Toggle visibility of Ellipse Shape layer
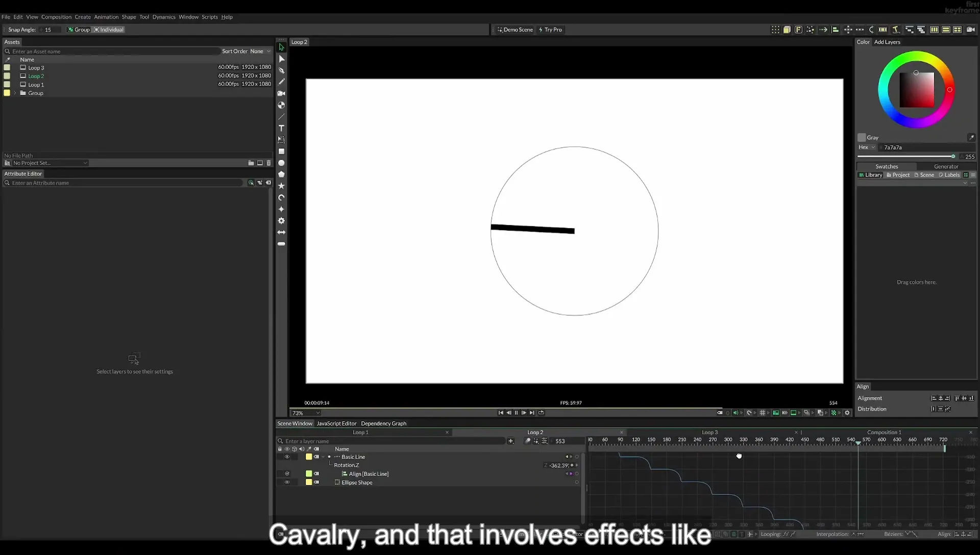980x555 pixels. (x=287, y=483)
